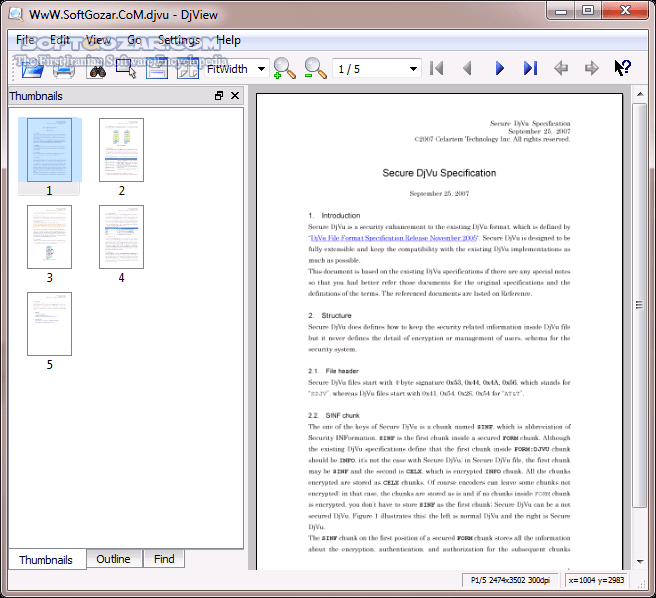656x598 pixels.
Task: Switch to the Outline tab
Action: (x=113, y=559)
